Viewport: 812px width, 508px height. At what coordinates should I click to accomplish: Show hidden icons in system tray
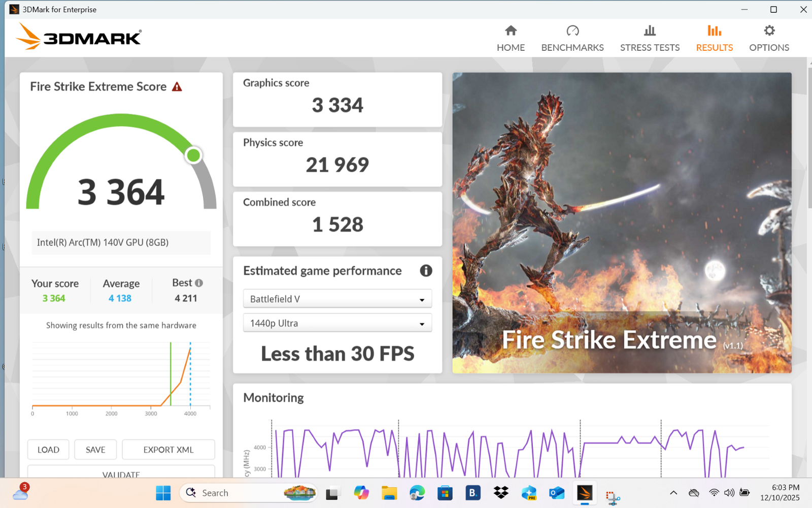tap(673, 493)
